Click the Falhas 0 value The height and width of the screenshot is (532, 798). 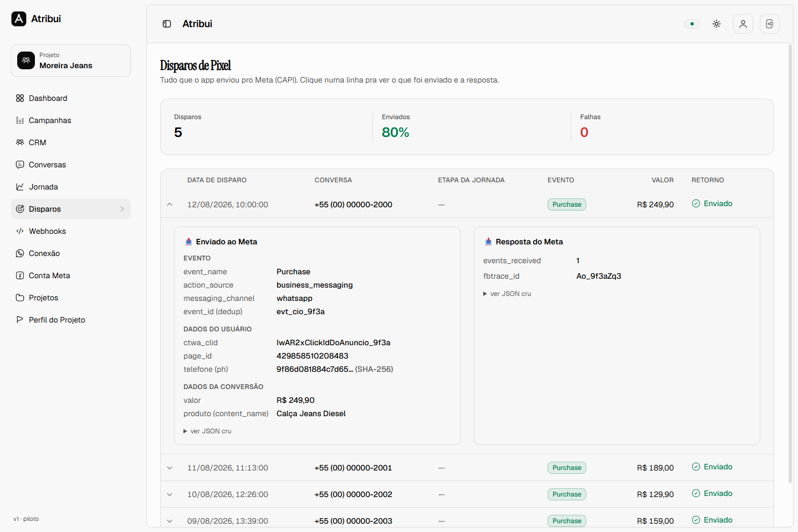pyautogui.click(x=584, y=132)
